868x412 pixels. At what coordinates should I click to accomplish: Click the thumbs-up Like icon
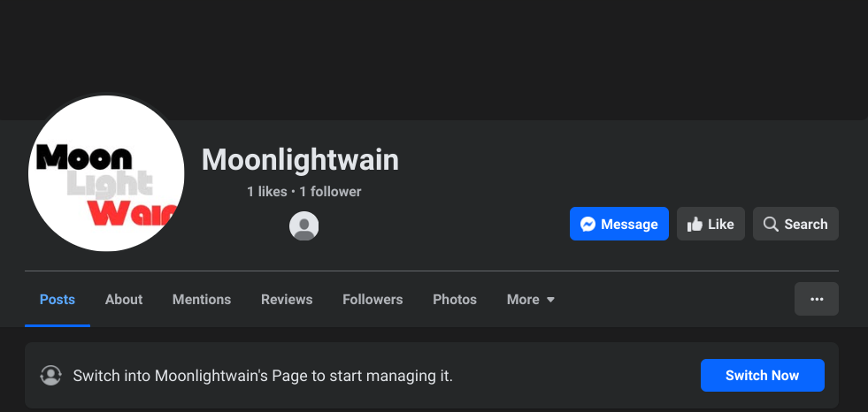click(x=695, y=225)
